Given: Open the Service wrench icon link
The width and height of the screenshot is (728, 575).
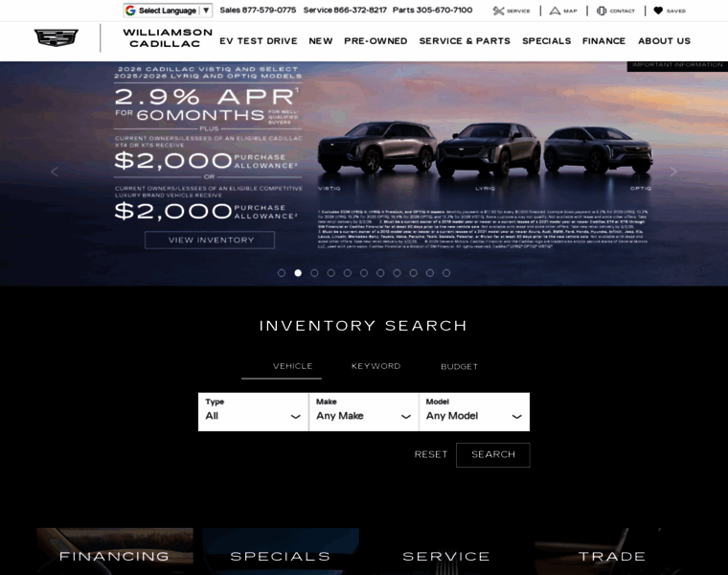Looking at the screenshot, I should click(498, 11).
